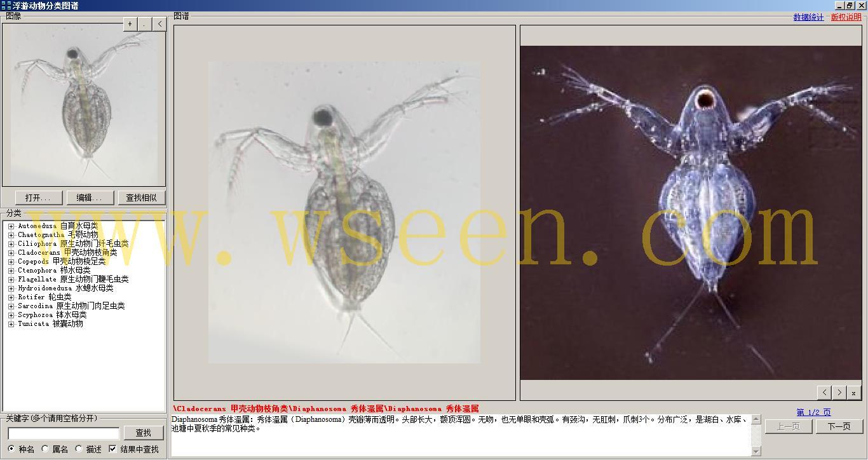Expand the Cladocerans tree node
Viewport: 868px width, 460px height.
coord(11,253)
